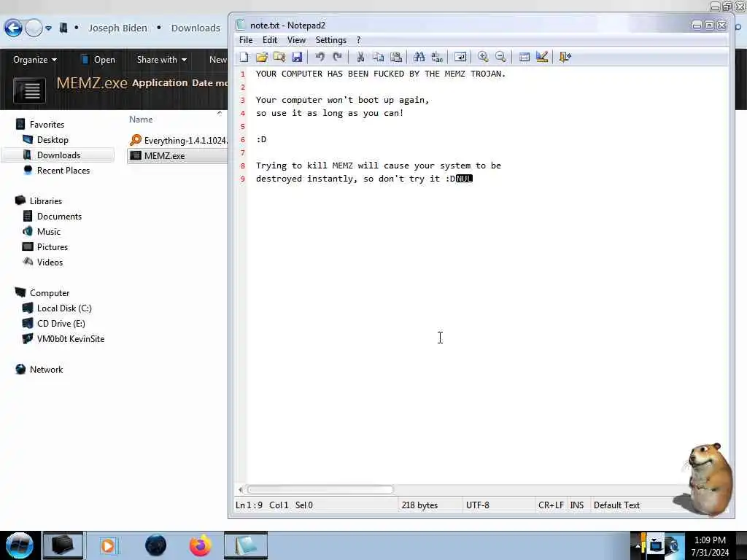The image size is (747, 560).
Task: Copy selection using Notepad2 toolbar icon
Action: coord(379,57)
